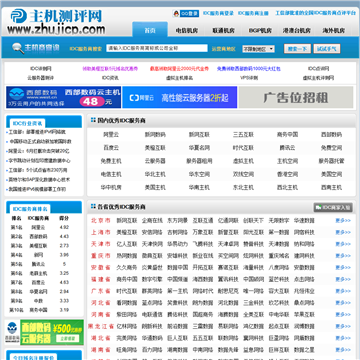Click 第1名 阿里云 in ranking table
Viewport: 360px width, 360px height.
tap(39, 227)
